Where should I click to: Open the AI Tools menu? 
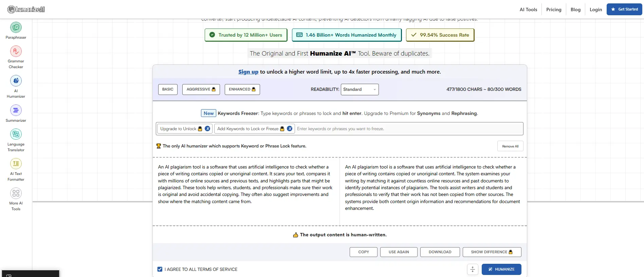tap(528, 9)
